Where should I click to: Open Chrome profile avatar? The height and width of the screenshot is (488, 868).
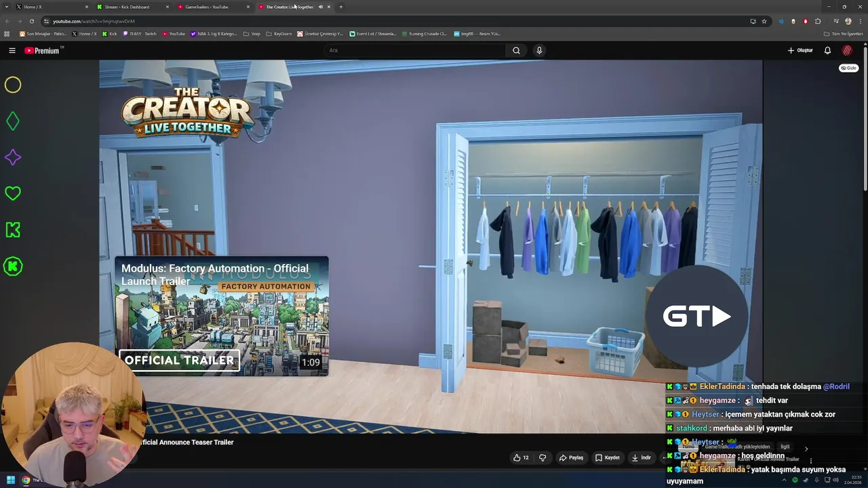(848, 21)
